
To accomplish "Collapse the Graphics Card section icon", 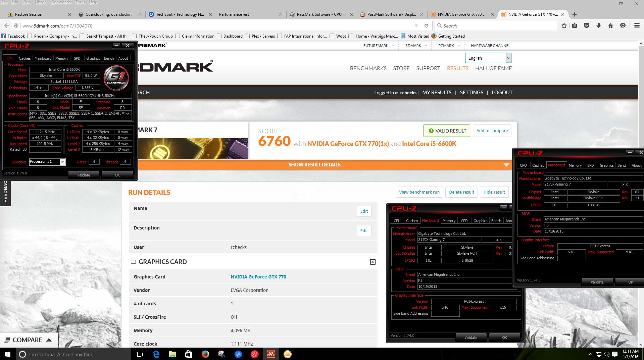I will (373, 262).
